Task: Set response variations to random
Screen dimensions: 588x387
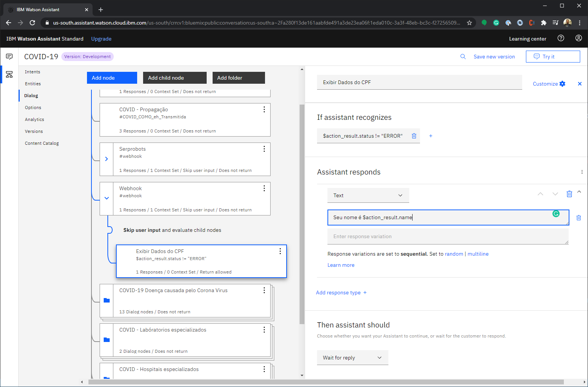Action: [x=454, y=254]
